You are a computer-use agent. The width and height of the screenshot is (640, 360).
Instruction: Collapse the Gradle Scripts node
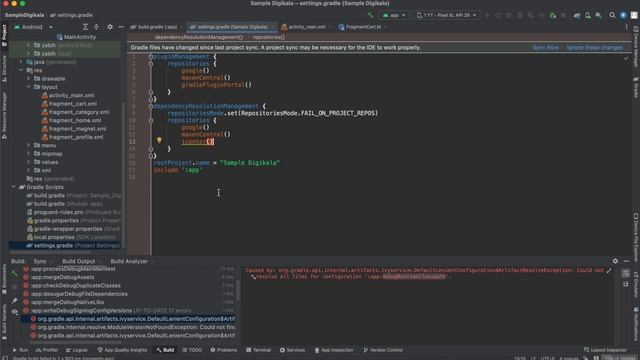click(13, 187)
